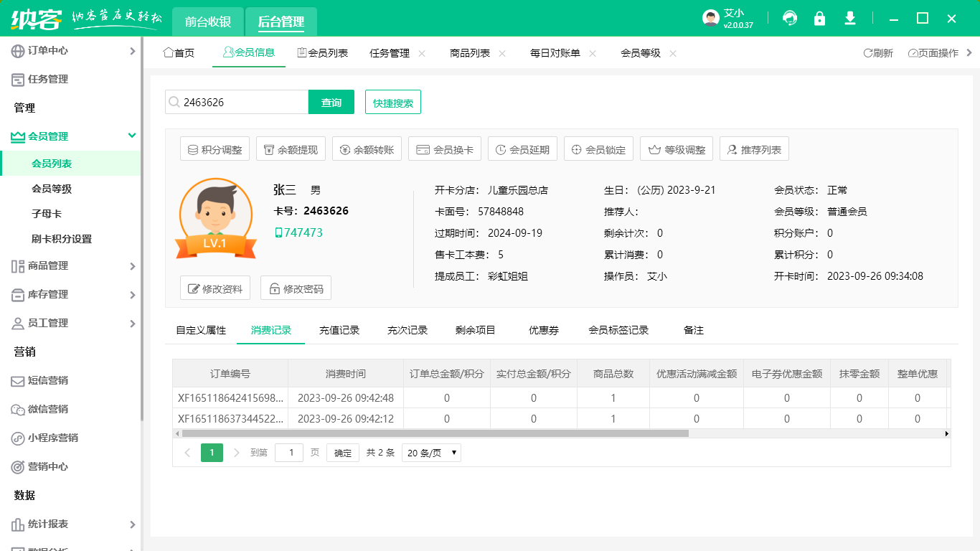The width and height of the screenshot is (980, 551).
Task: Click the member search input field
Action: (x=237, y=102)
